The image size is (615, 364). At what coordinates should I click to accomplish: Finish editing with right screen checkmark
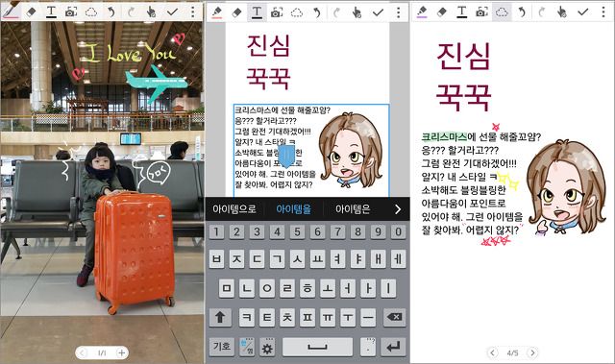pos(583,12)
